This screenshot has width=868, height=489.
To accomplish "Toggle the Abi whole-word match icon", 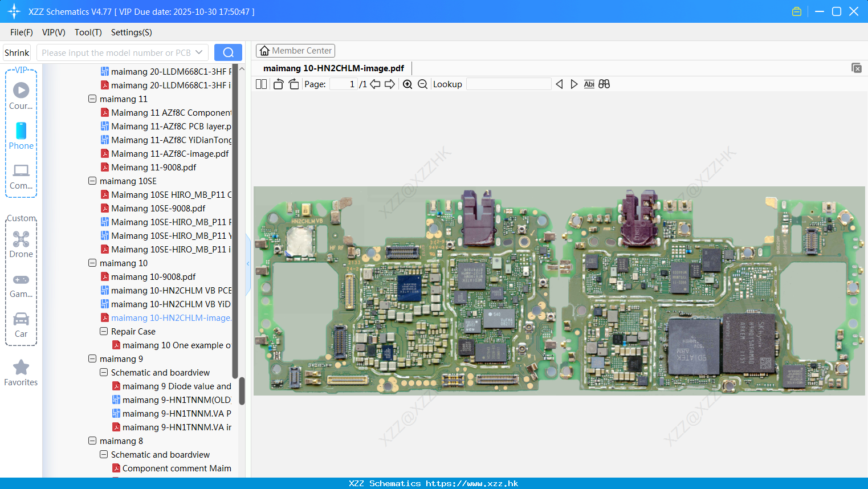I will tap(589, 84).
